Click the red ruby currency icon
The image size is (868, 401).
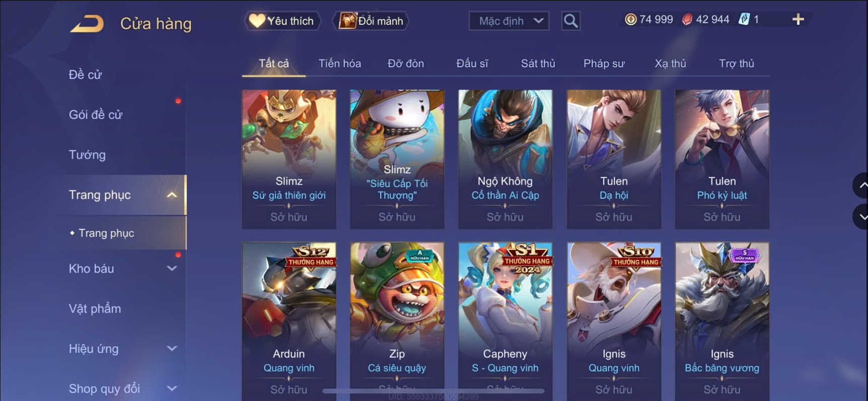coord(687,20)
